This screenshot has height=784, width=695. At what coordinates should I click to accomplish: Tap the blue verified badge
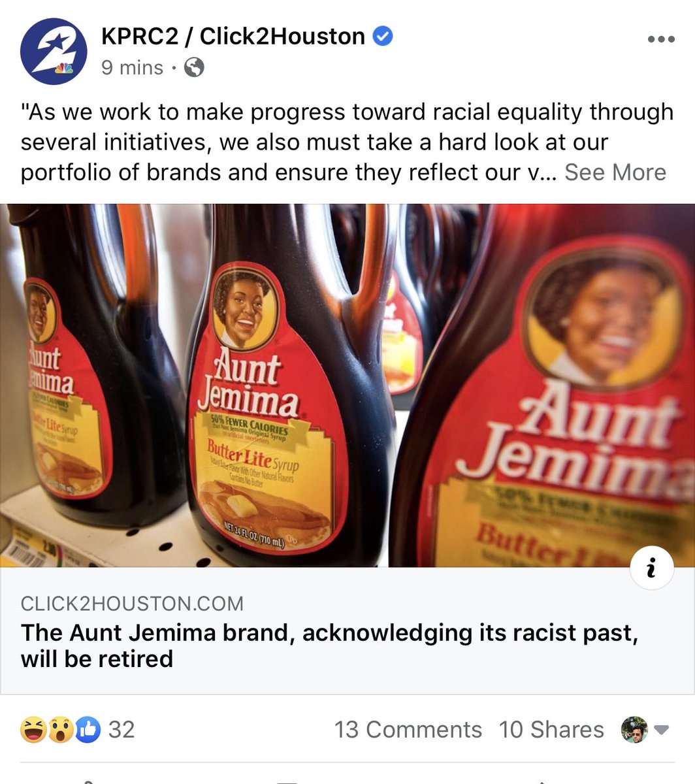point(383,36)
